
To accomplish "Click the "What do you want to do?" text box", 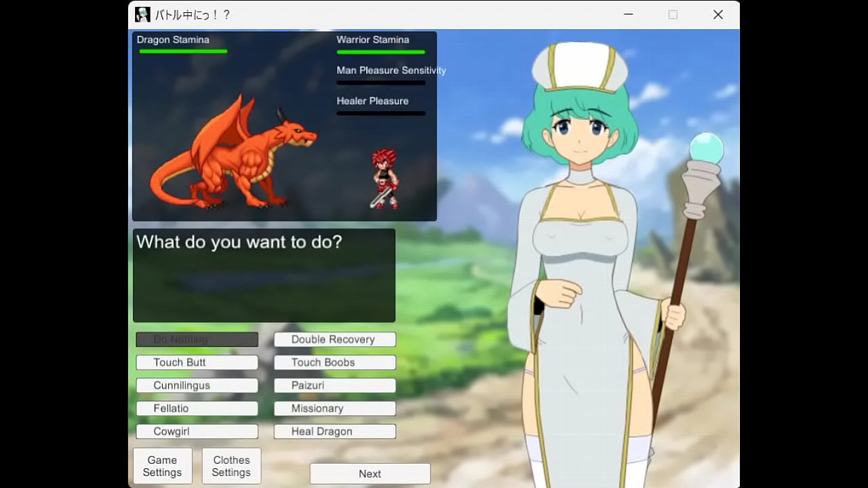I will coord(264,275).
